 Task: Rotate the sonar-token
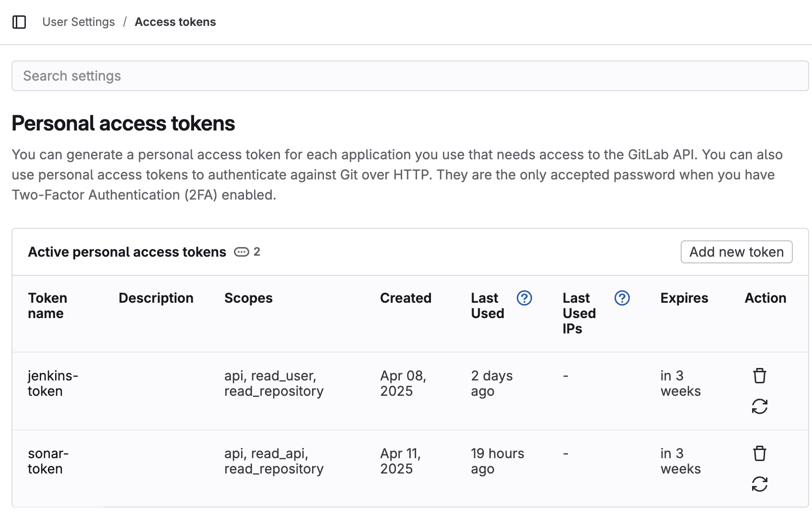[x=759, y=484]
